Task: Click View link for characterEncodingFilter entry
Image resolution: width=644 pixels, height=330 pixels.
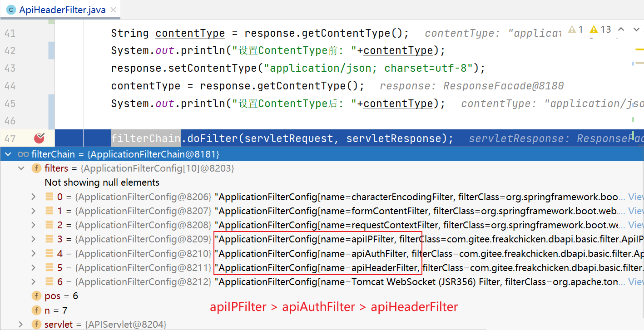Action: (636, 197)
